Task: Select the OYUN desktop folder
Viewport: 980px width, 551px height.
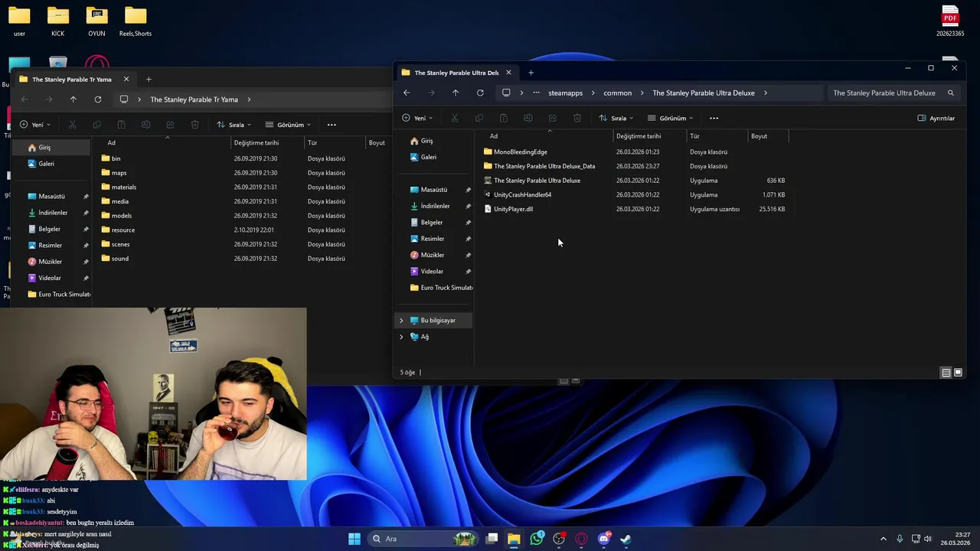Action: (x=96, y=21)
